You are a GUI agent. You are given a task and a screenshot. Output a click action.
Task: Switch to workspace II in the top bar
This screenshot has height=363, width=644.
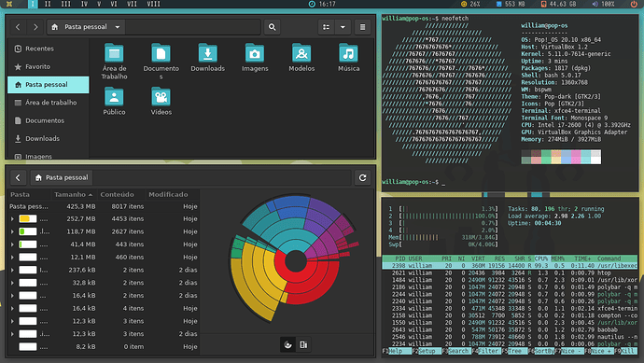48,4
